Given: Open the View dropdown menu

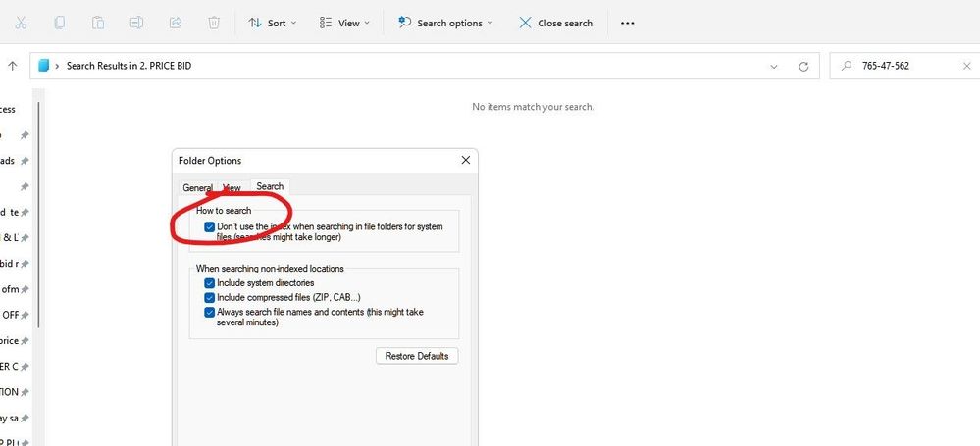Looking at the screenshot, I should (344, 24).
